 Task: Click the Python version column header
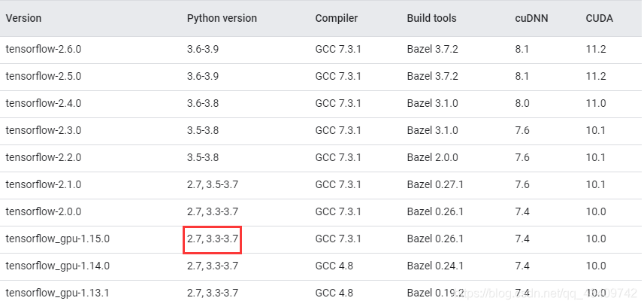pos(222,19)
